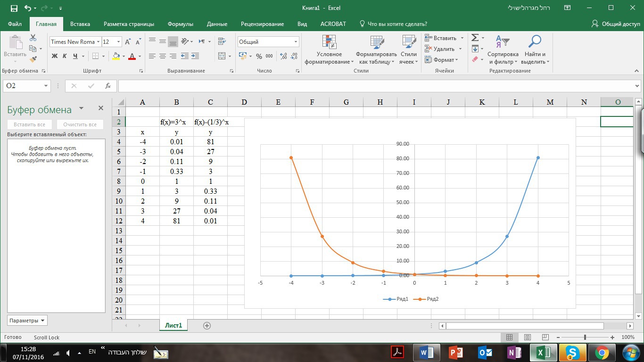Switch to the Разметка страницы tab
The height and width of the screenshot is (362, 644).
pyautogui.click(x=129, y=24)
